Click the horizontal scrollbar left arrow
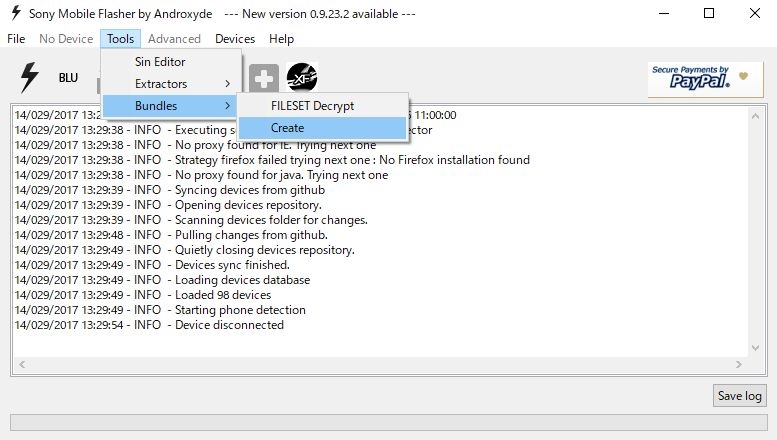Viewport: 777px width, 440px height. [22, 364]
